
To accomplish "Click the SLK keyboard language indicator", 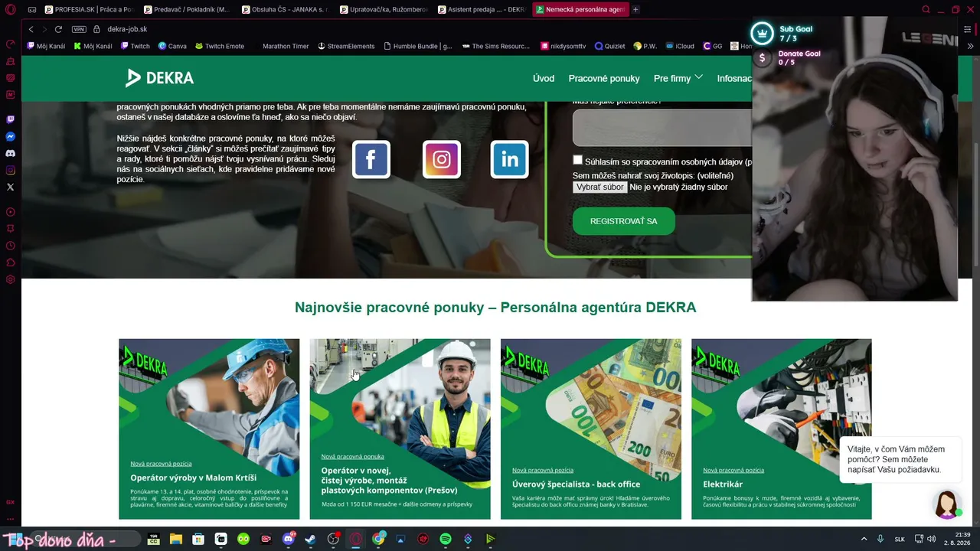I will click(x=900, y=539).
